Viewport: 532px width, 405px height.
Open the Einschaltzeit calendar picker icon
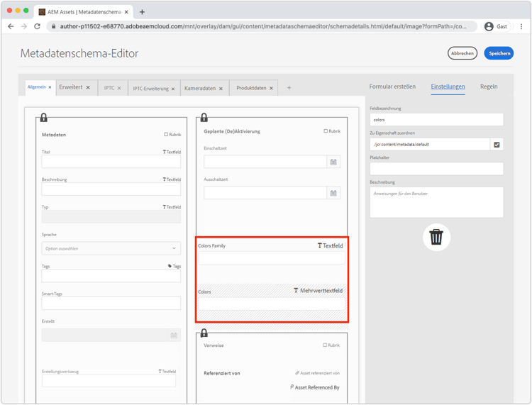coord(333,162)
